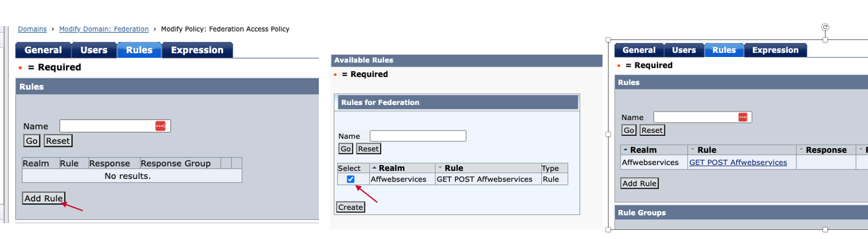868x239 pixels.
Task: Open Rule column dropdown in Rules for Federation
Action: 440,168
